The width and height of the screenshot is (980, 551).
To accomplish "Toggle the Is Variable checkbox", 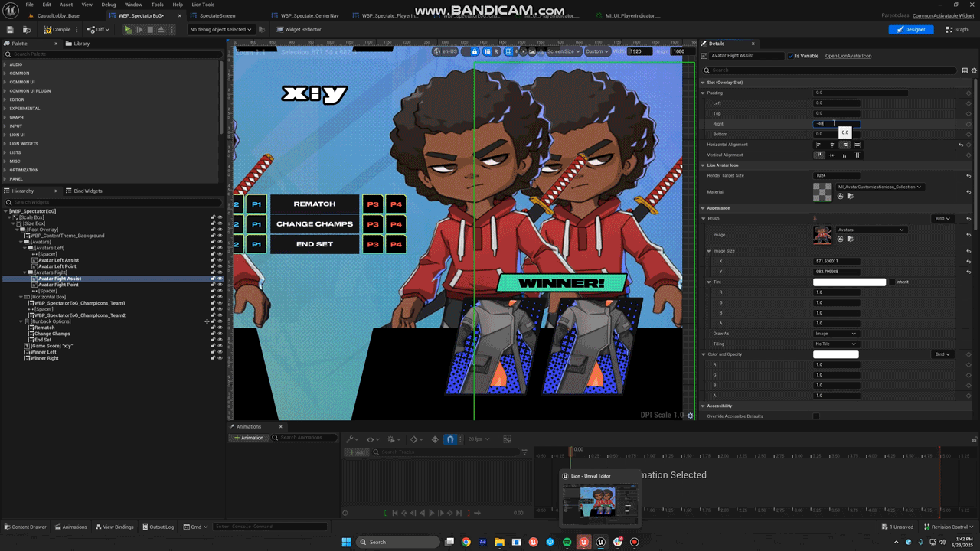I will 791,56.
